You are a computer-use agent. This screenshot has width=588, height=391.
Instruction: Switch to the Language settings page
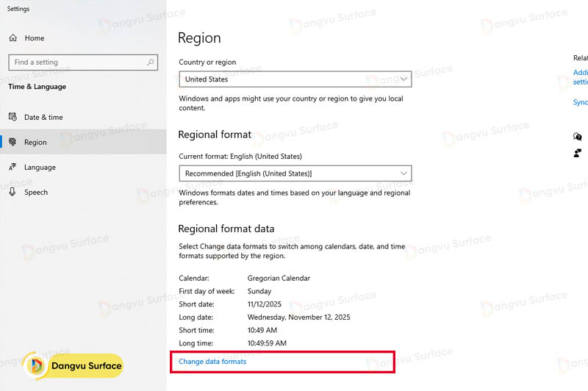pyautogui.click(x=40, y=167)
